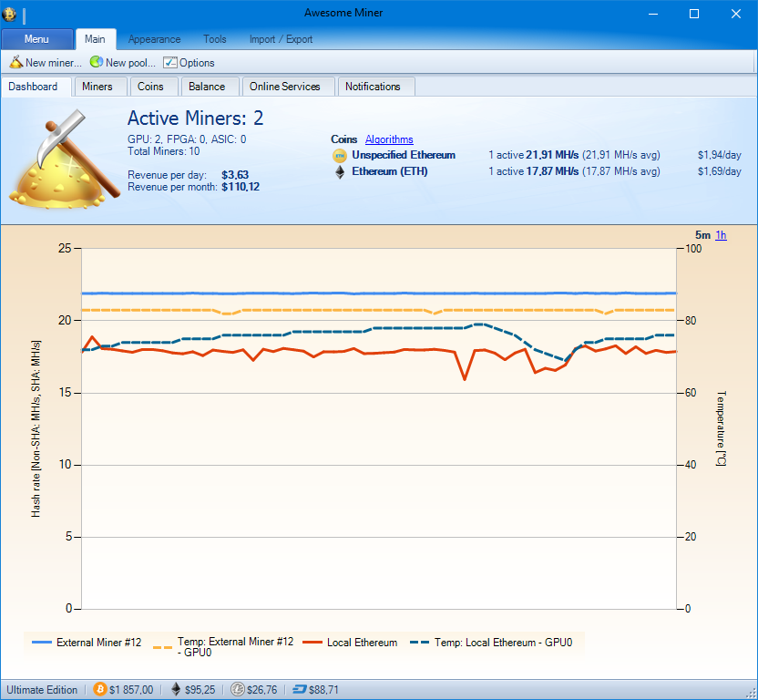The width and height of the screenshot is (758, 700).
Task: Click the Bitcoin price icon in status bar
Action: point(99,690)
